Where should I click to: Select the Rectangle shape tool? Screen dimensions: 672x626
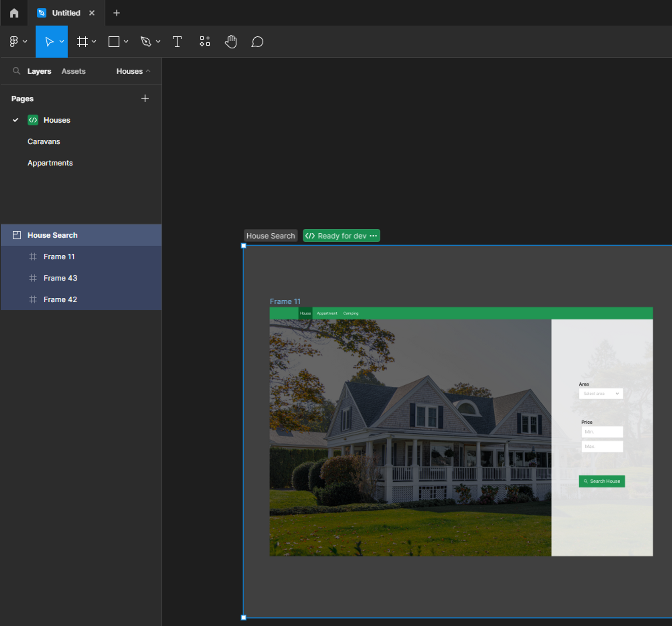[x=114, y=42]
